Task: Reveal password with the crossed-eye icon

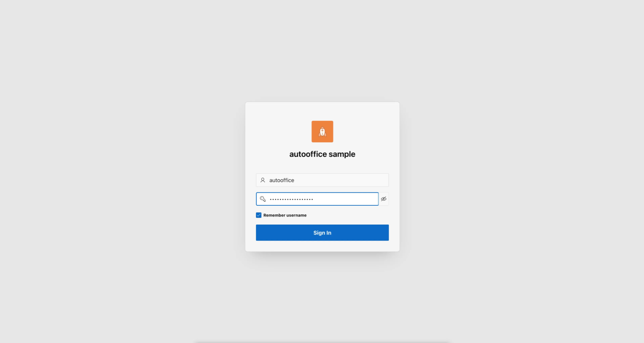Action: click(384, 199)
